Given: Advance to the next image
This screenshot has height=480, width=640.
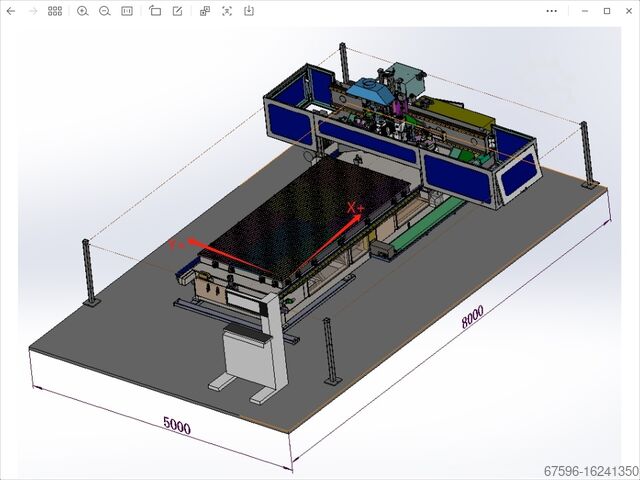Looking at the screenshot, I should pos(33,11).
